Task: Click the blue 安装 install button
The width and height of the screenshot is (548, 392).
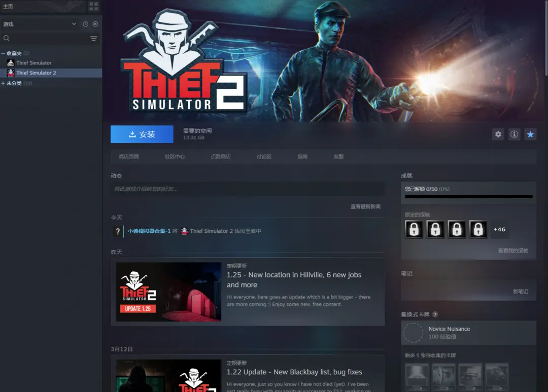Action: (x=142, y=134)
